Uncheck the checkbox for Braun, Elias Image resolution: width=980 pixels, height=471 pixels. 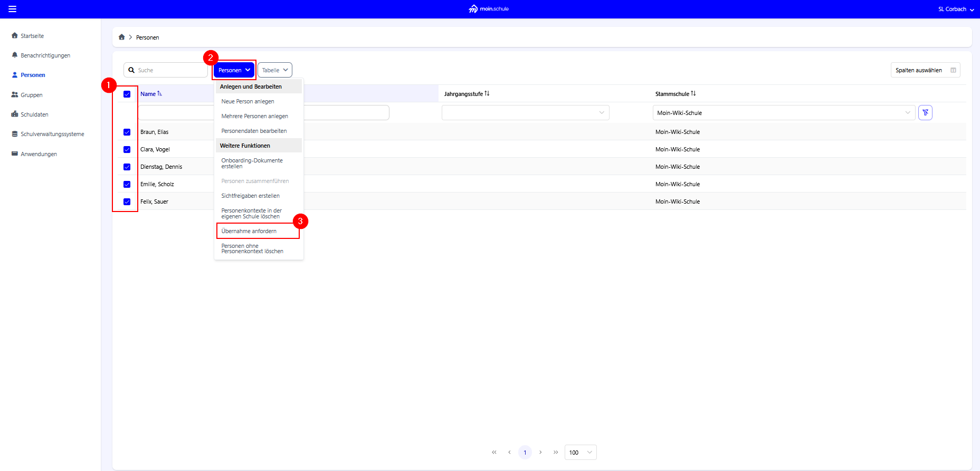[x=127, y=132]
